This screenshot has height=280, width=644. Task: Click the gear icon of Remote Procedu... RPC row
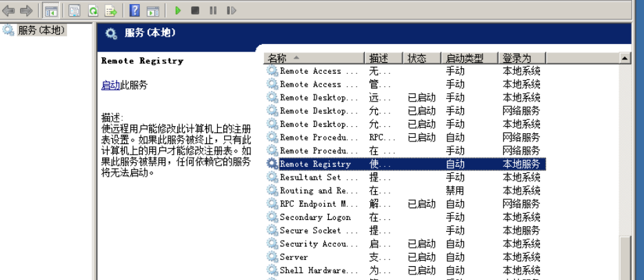click(272, 137)
